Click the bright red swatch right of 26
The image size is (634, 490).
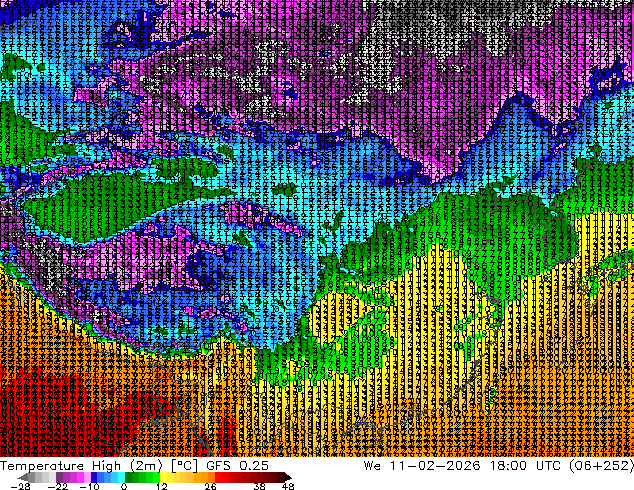coord(218,477)
